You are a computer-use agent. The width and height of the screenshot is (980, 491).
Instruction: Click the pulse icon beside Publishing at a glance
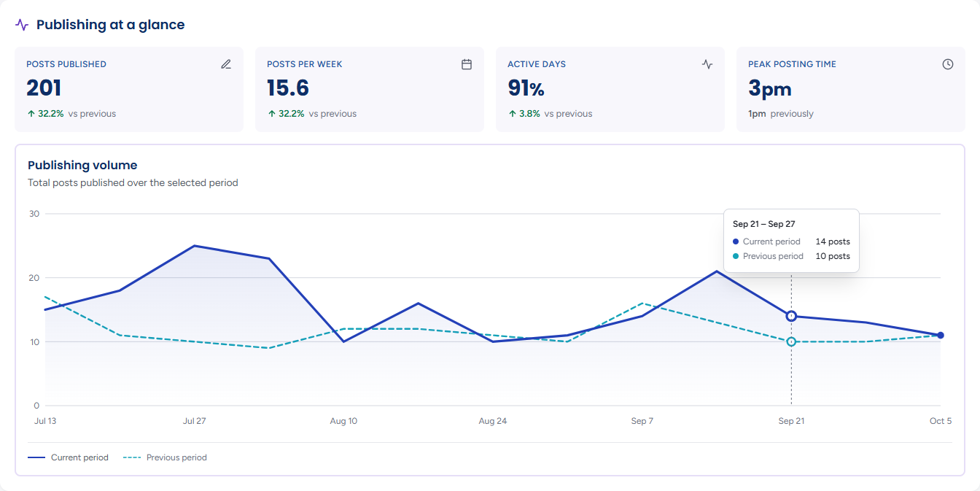(x=22, y=25)
